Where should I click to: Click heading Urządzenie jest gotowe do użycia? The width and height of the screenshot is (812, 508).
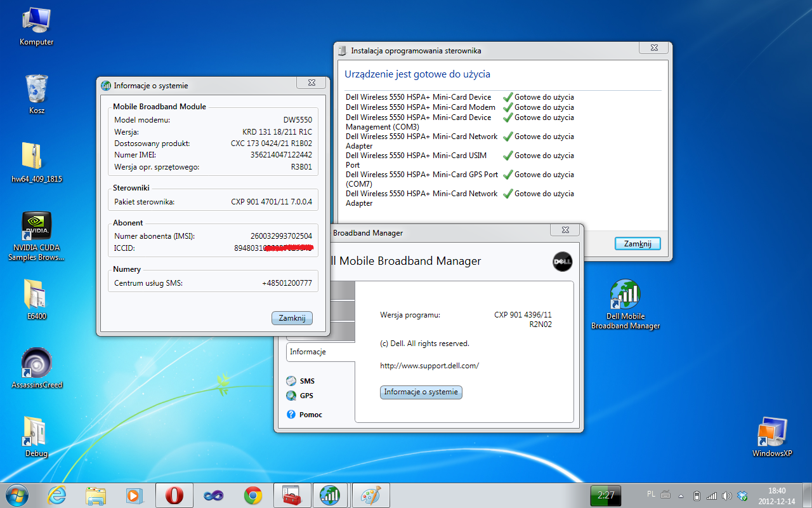pyautogui.click(x=417, y=74)
